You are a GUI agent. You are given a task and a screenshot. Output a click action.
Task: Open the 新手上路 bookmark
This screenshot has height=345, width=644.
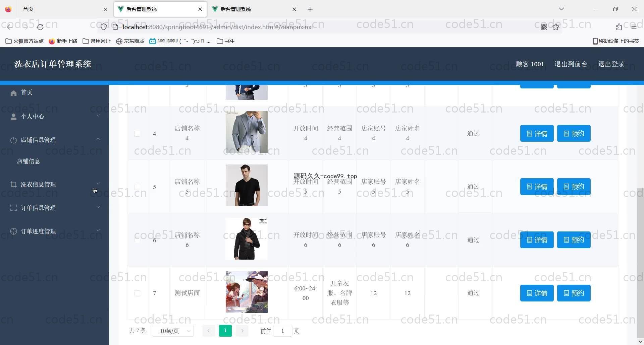(x=63, y=41)
